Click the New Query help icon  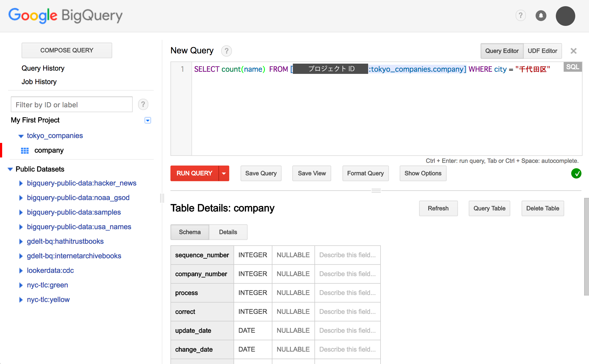click(227, 51)
